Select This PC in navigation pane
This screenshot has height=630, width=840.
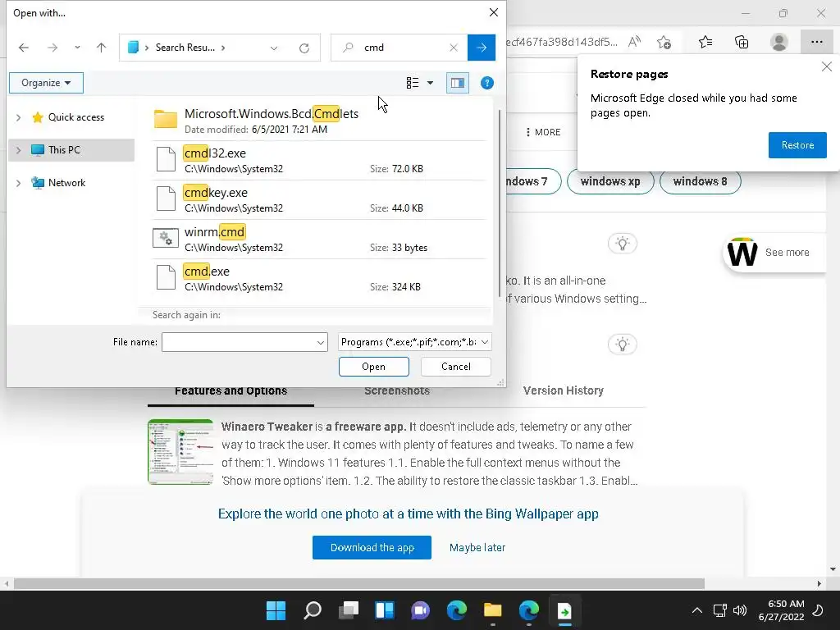tap(64, 150)
